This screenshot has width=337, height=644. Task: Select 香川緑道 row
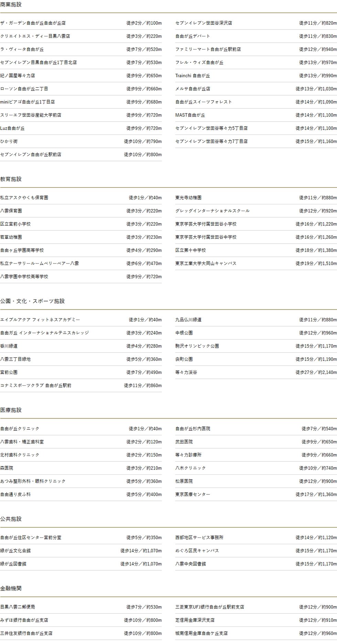(81, 346)
